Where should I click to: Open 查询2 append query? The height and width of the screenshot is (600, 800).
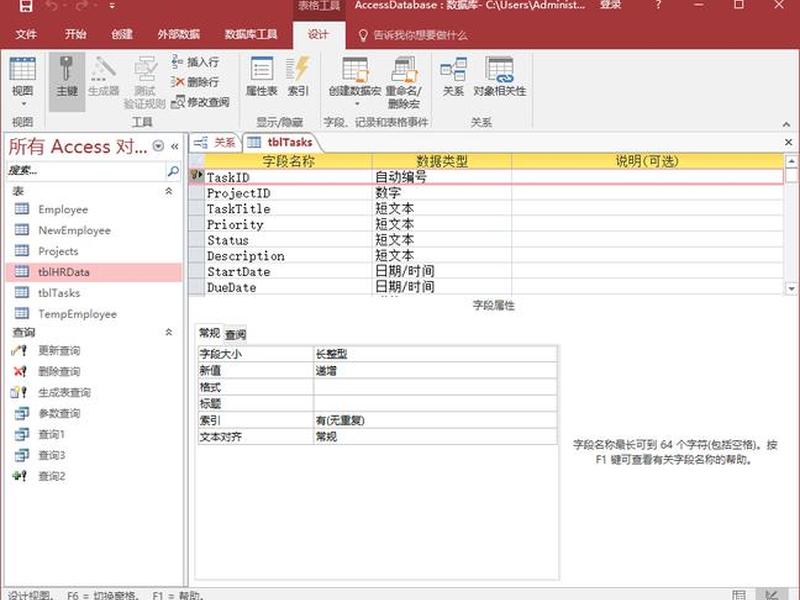pyautogui.click(x=52, y=476)
